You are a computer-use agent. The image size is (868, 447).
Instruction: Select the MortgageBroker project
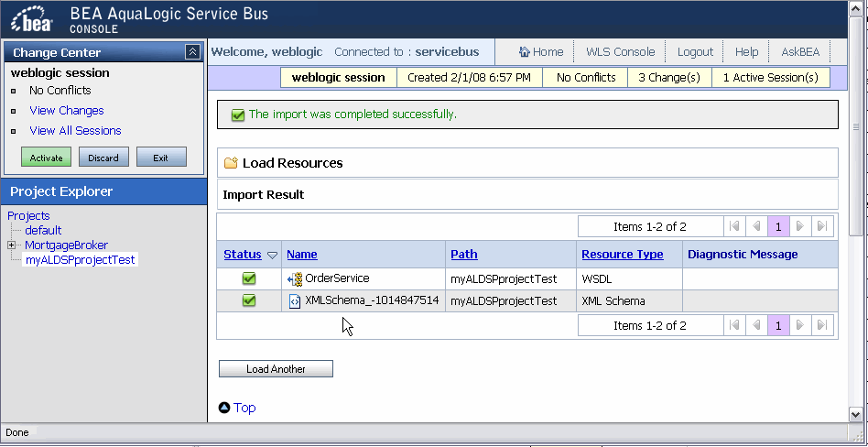pyautogui.click(x=67, y=245)
